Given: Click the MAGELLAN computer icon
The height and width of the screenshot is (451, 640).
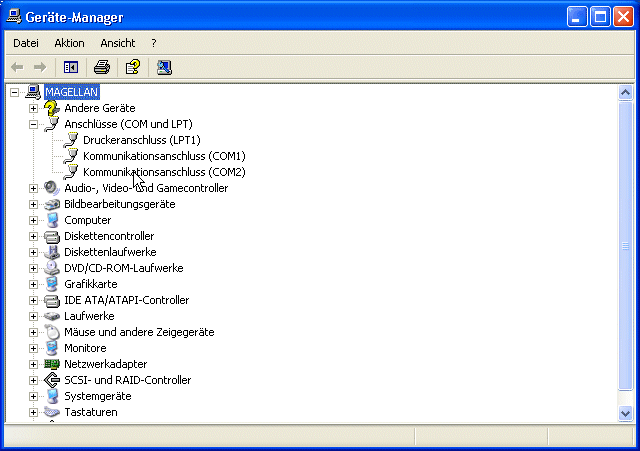Looking at the screenshot, I should coord(33,92).
